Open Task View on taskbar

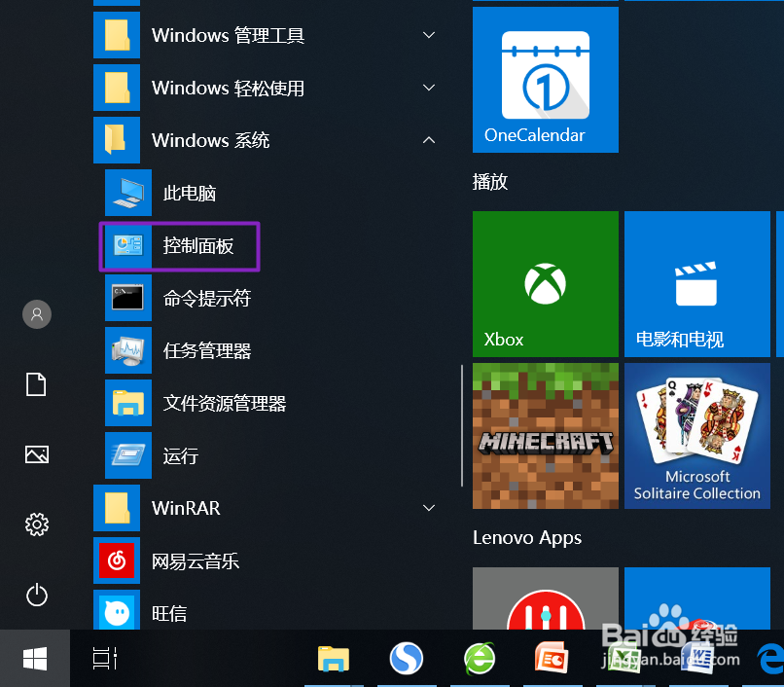click(105, 659)
